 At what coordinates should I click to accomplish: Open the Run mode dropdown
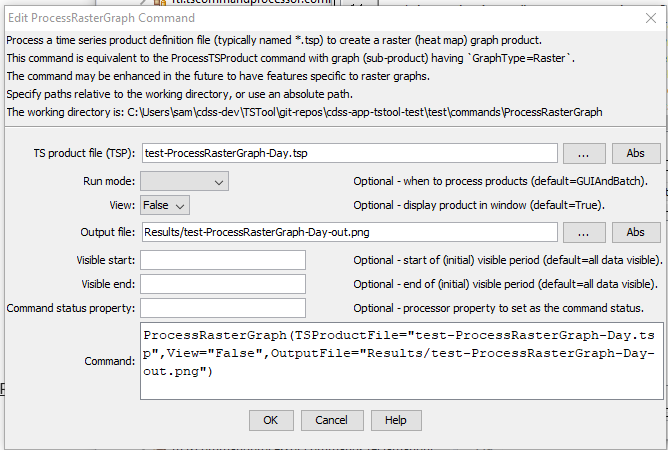coord(184,182)
